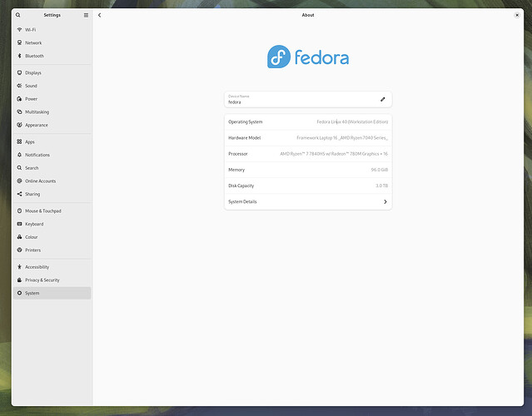Click the Power icon in sidebar

19,99
